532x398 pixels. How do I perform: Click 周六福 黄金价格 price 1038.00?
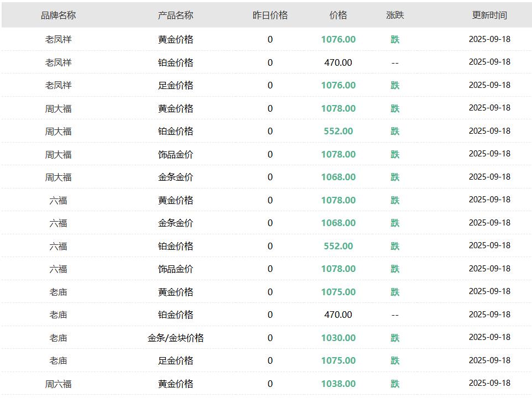pos(338,384)
